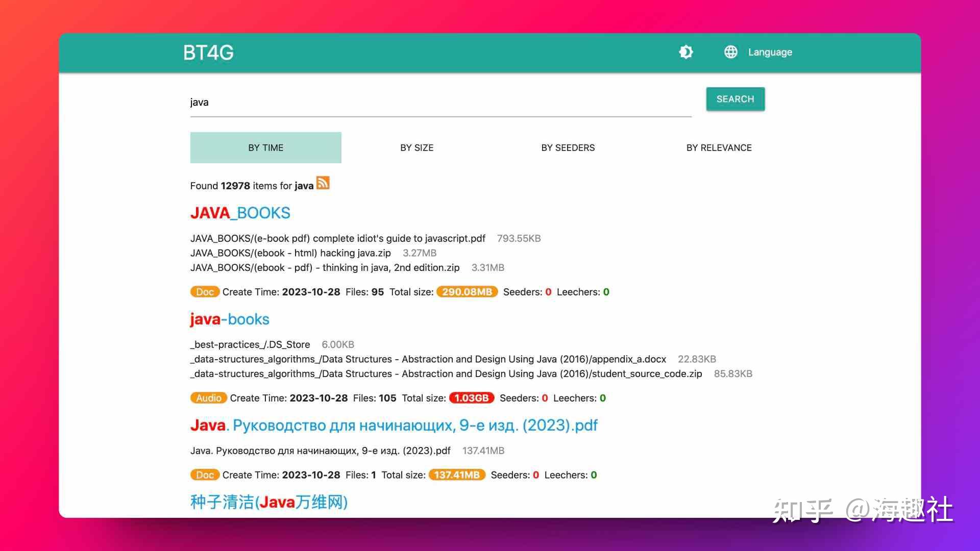Click the 1.03GB total size badge
The width and height of the screenshot is (980, 551).
coord(471,398)
